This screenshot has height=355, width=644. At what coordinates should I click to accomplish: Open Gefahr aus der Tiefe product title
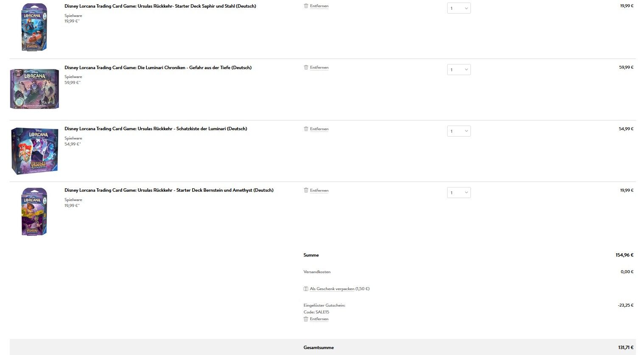(158, 67)
